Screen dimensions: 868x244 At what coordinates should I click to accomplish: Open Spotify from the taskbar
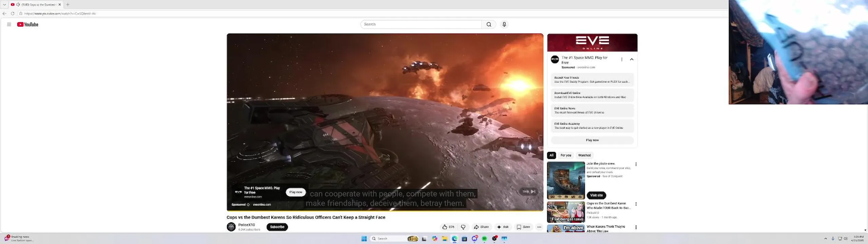point(485,239)
